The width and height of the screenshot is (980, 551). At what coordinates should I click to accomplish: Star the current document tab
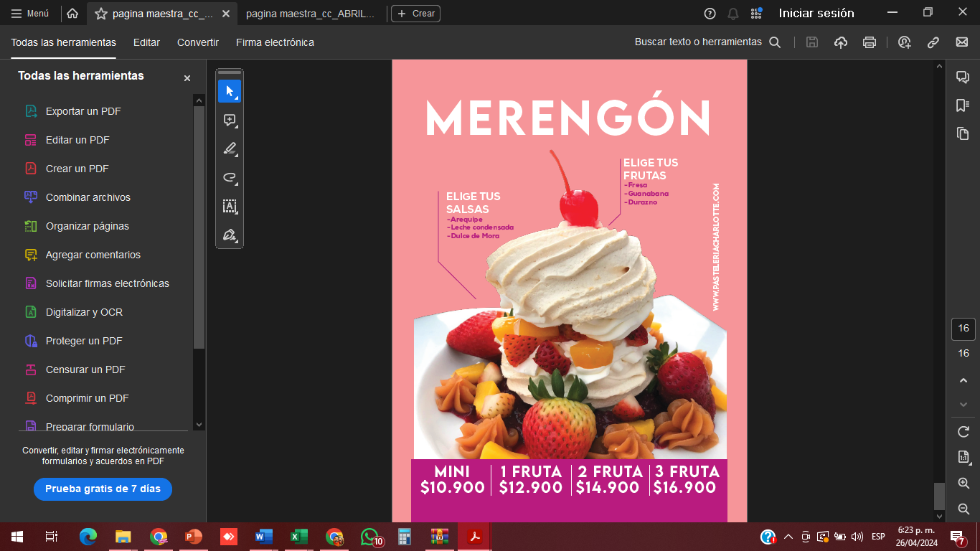pyautogui.click(x=101, y=14)
